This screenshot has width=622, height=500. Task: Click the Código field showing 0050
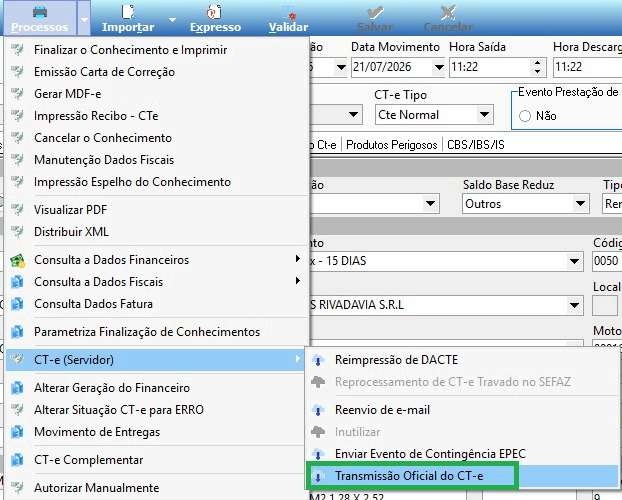coord(607,261)
